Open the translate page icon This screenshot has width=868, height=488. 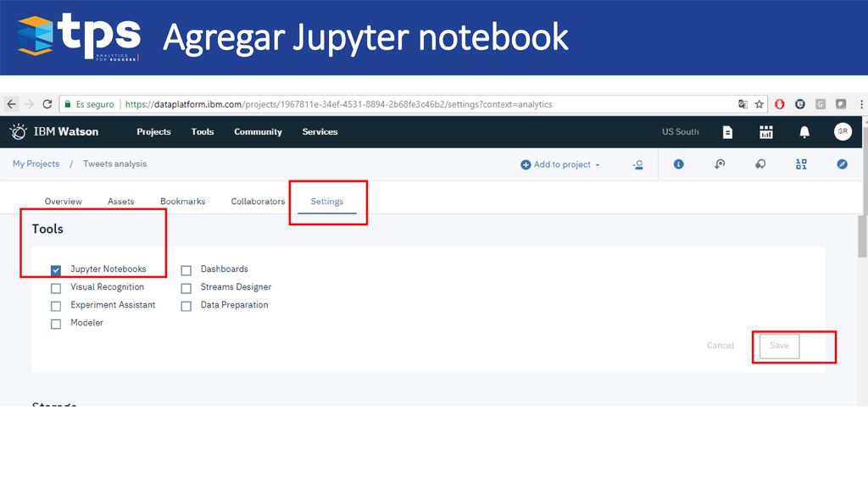coord(743,104)
